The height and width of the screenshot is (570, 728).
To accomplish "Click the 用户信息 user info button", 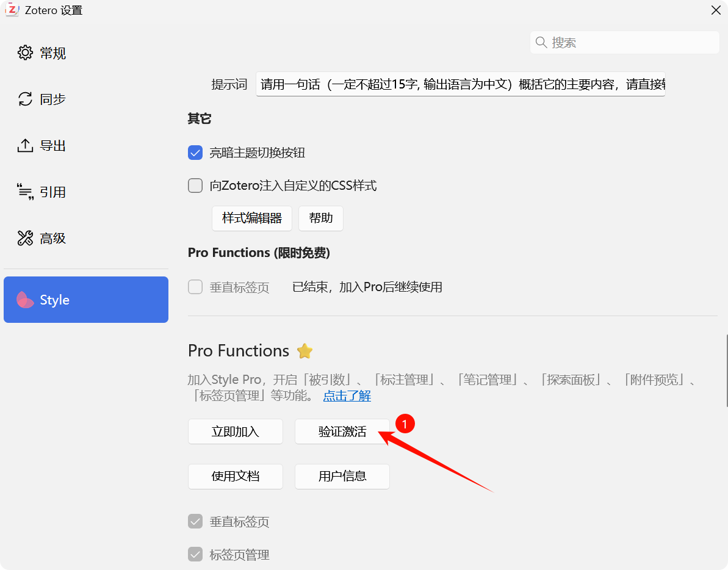I will pos(342,476).
